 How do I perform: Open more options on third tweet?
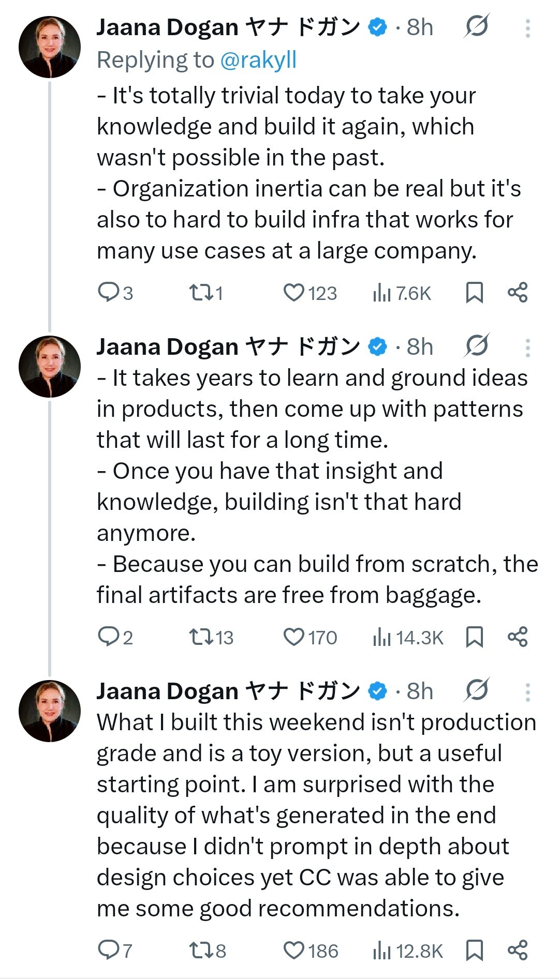(x=527, y=692)
